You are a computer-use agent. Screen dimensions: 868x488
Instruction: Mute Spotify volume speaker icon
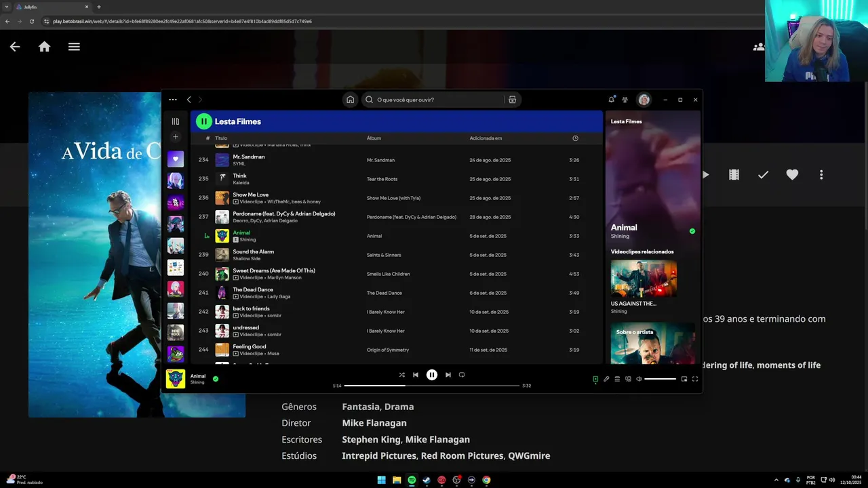pyautogui.click(x=639, y=379)
